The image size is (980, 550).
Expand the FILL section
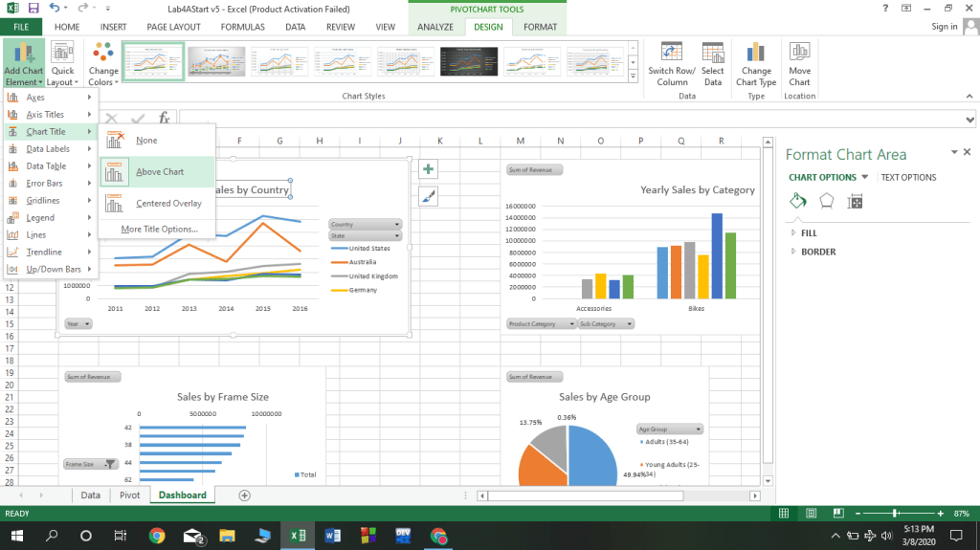(809, 232)
